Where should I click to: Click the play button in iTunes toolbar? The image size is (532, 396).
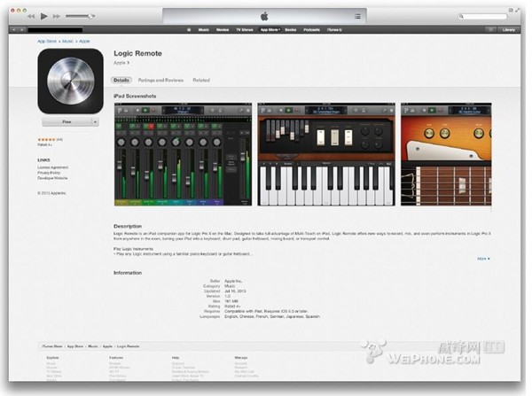click(x=43, y=16)
